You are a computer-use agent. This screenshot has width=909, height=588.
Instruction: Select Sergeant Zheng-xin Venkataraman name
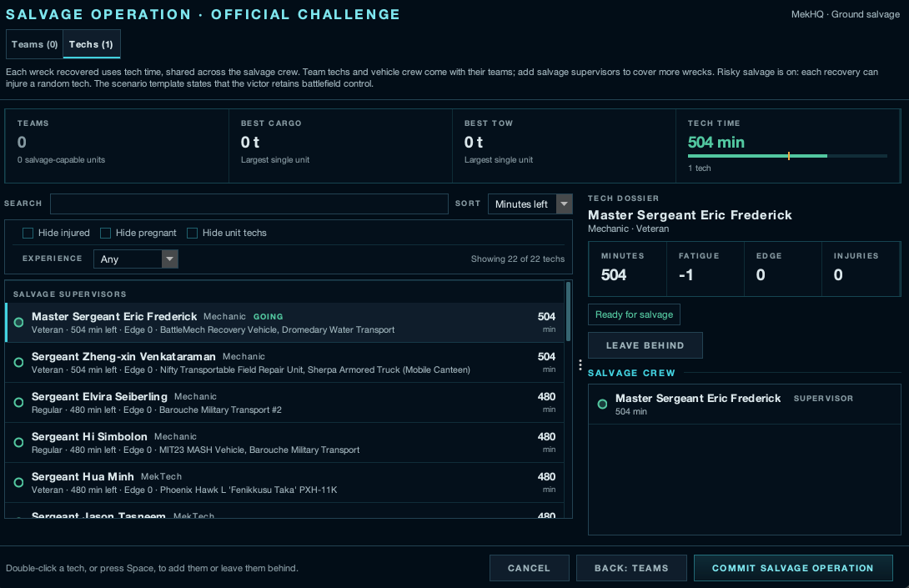pyautogui.click(x=123, y=357)
